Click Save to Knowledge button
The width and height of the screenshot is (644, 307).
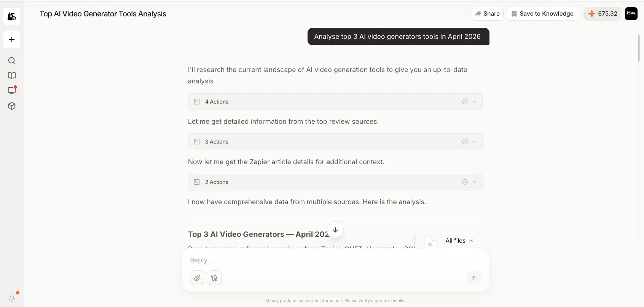542,14
